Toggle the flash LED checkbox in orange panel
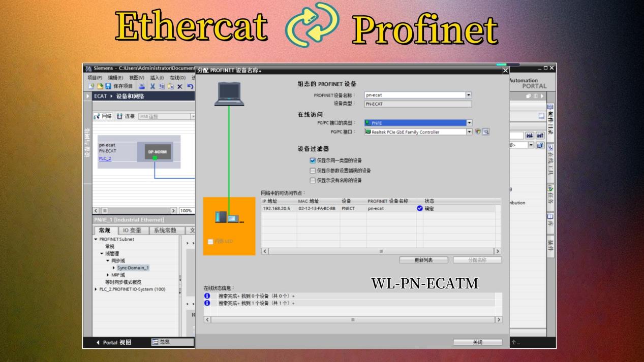The height and width of the screenshot is (362, 644). point(210,241)
